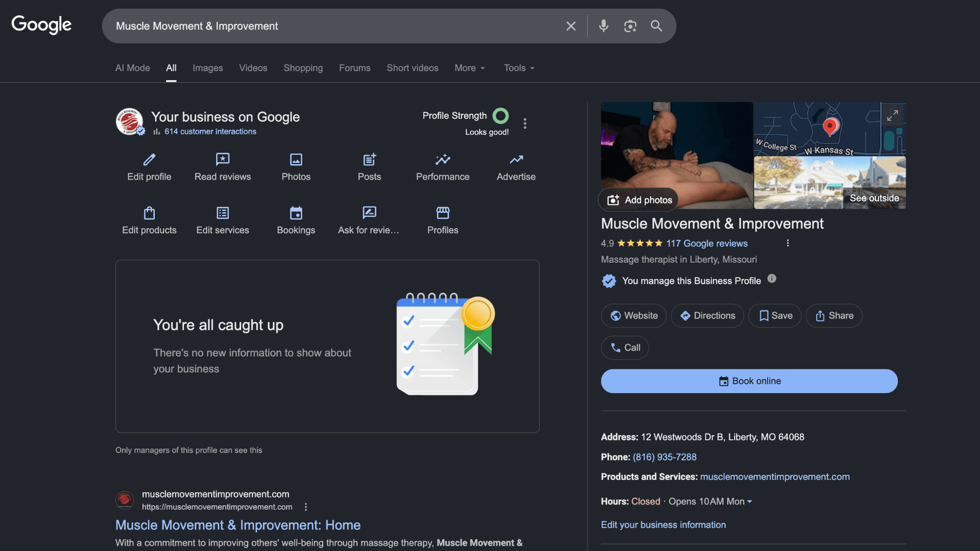Clear the search box with the X icon
The height and width of the screenshot is (551, 980).
571,26
